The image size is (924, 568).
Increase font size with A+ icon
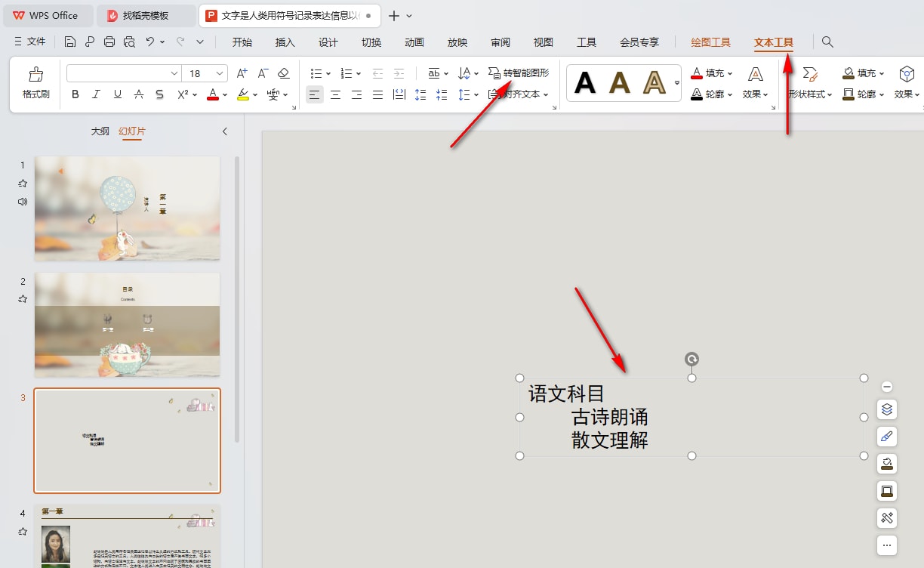[x=242, y=73]
